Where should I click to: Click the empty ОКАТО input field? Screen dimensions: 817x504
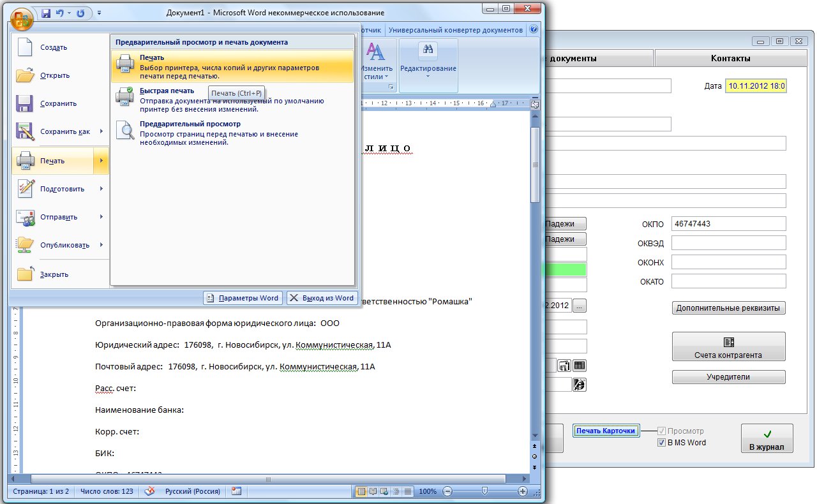729,281
